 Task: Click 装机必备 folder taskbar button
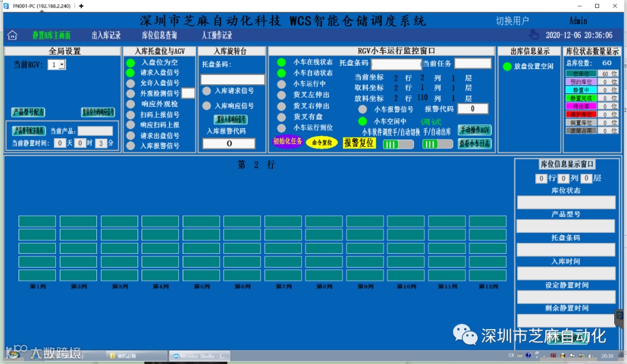coord(136,356)
